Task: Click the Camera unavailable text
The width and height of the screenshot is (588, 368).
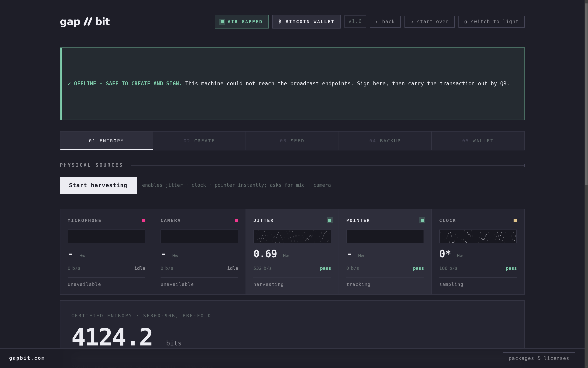Action: pos(177,284)
